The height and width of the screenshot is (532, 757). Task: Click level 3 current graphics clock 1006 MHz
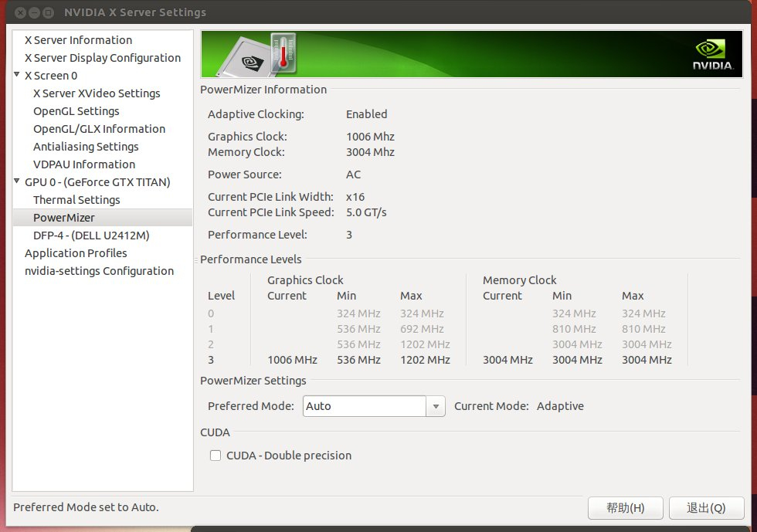(293, 360)
